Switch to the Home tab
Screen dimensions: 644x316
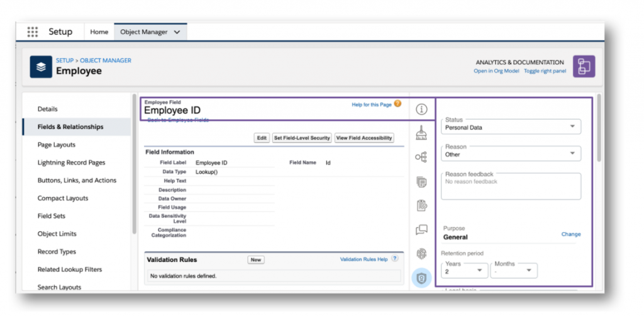[99, 31]
